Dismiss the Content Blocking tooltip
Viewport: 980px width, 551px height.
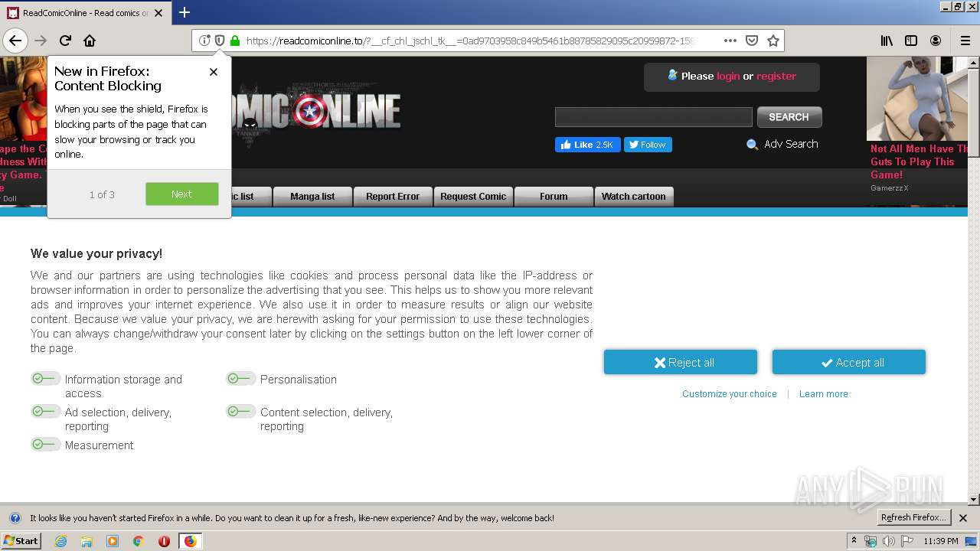pyautogui.click(x=214, y=71)
